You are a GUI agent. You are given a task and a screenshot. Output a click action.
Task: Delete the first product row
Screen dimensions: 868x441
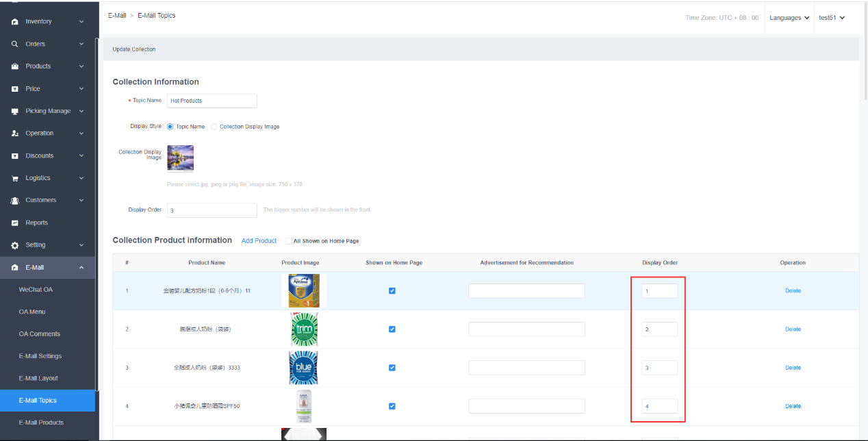pyautogui.click(x=793, y=291)
